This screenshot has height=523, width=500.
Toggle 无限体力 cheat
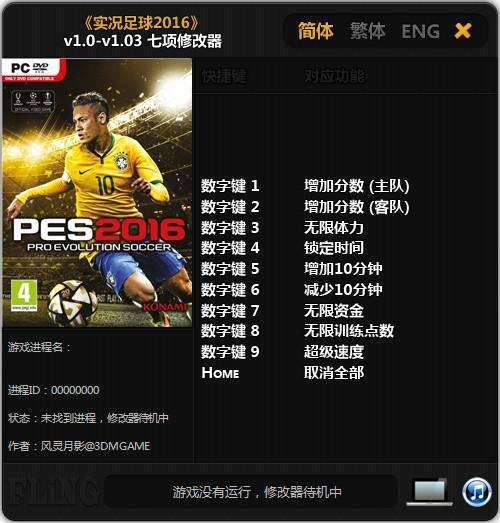pyautogui.click(x=334, y=227)
